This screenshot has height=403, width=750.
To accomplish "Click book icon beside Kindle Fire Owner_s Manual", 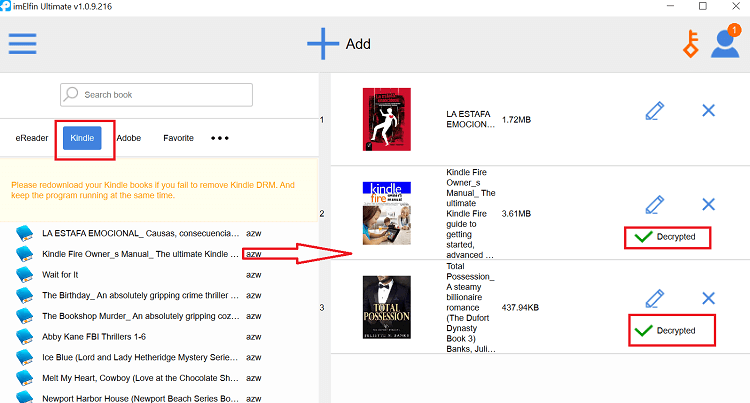I will click(x=24, y=254).
